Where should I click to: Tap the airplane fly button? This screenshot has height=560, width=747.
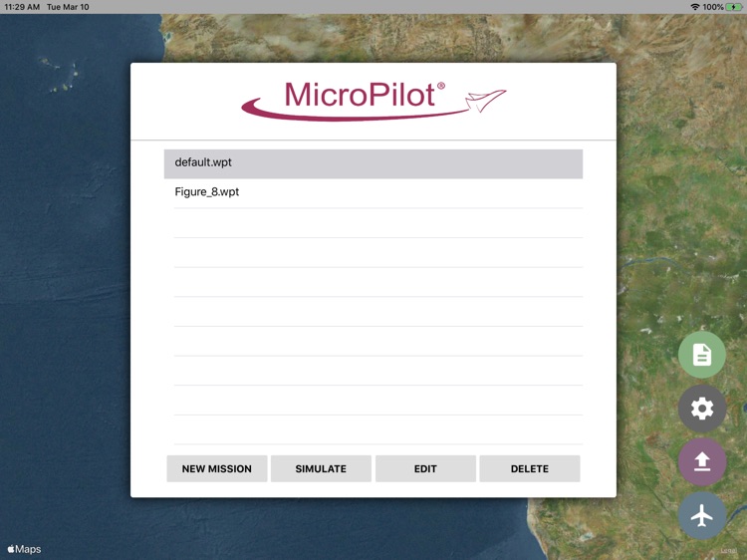pyautogui.click(x=702, y=516)
